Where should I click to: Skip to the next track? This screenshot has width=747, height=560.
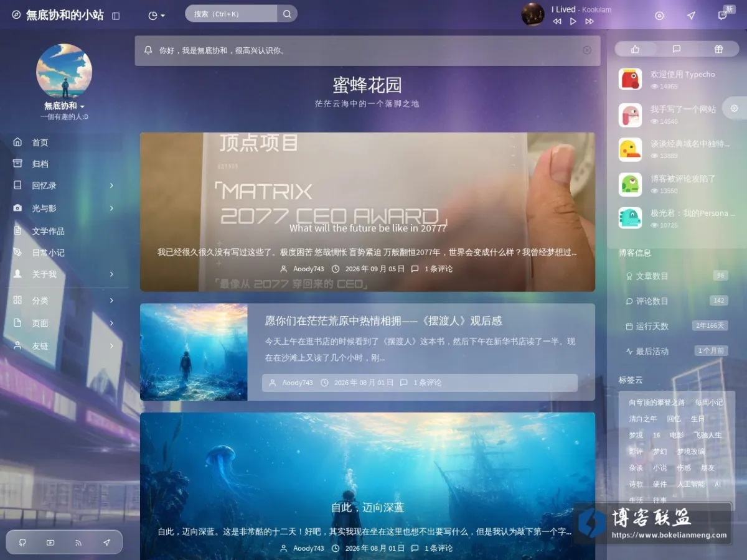pos(590,21)
